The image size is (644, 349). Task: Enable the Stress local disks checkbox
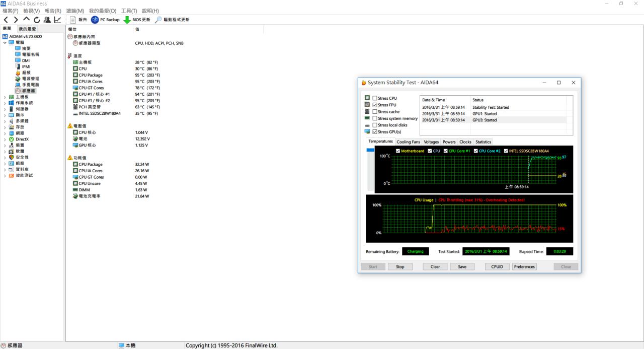[x=374, y=125]
